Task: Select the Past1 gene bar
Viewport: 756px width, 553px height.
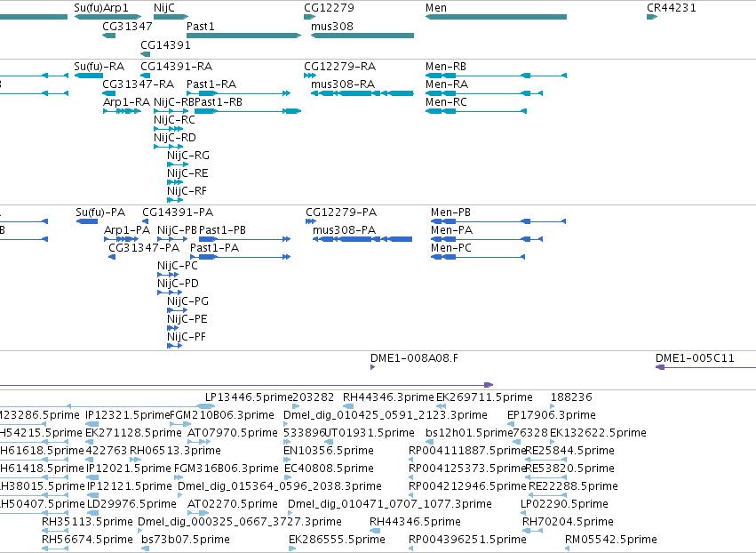Action: click(244, 36)
